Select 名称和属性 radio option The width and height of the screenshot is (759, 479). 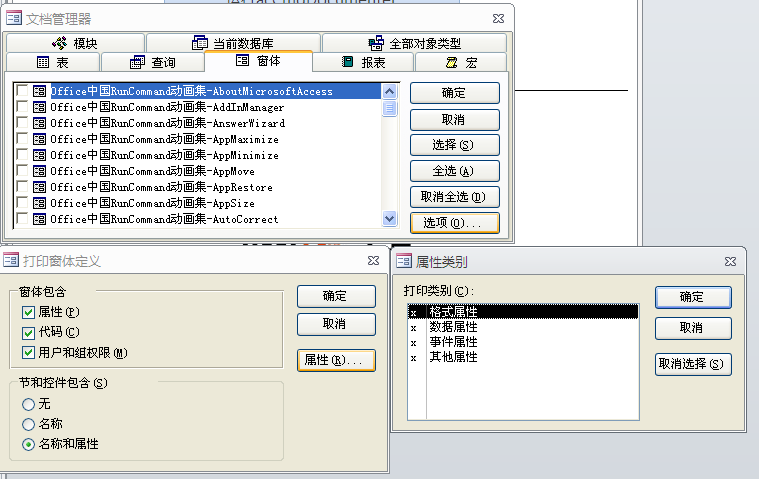[29, 444]
